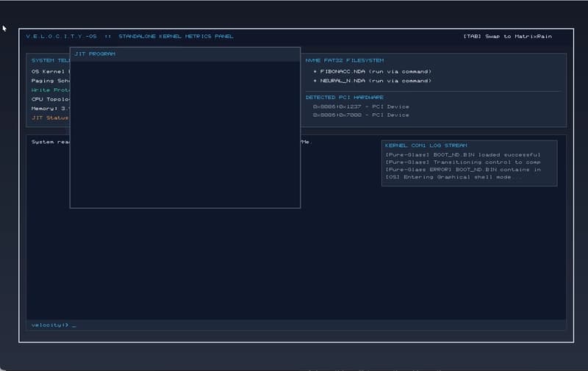This screenshot has height=371, width=588.
Task: Click inside the JIT PROGRAM window body
Action: pyautogui.click(x=185, y=134)
